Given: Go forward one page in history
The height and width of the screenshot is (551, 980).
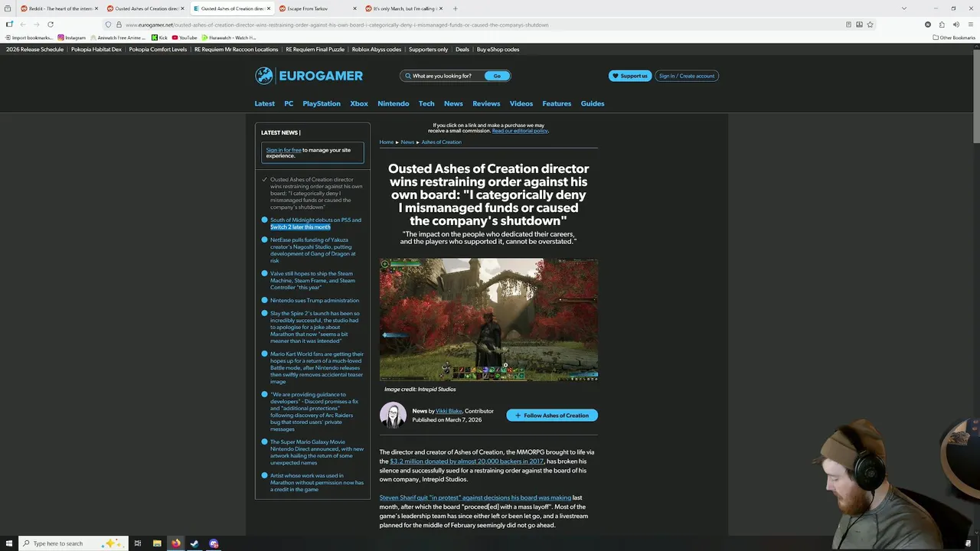Looking at the screenshot, I should (36, 24).
